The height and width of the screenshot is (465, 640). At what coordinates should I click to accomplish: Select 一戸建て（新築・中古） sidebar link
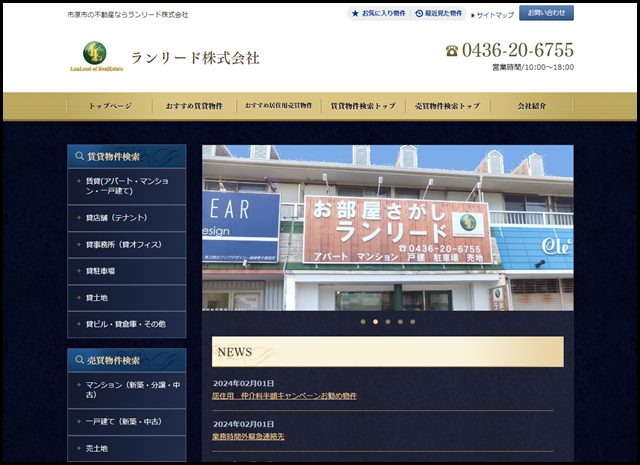point(127,422)
